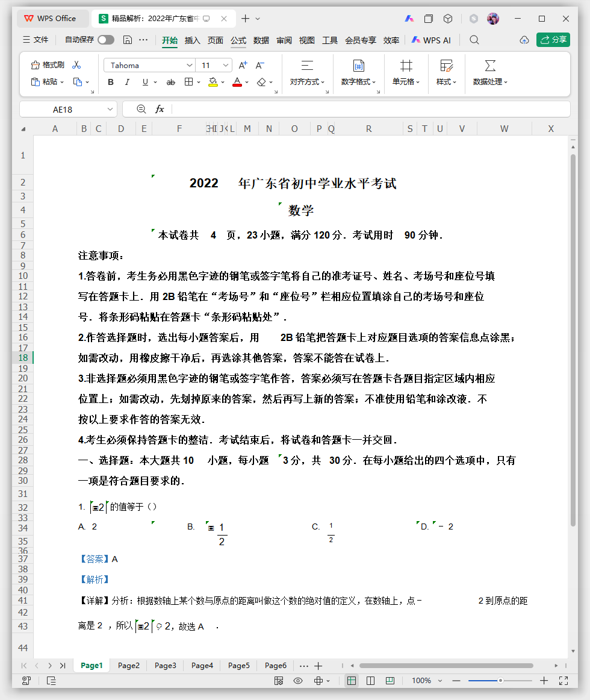Select row header 18
This screenshot has height=700, width=590.
[x=23, y=358]
